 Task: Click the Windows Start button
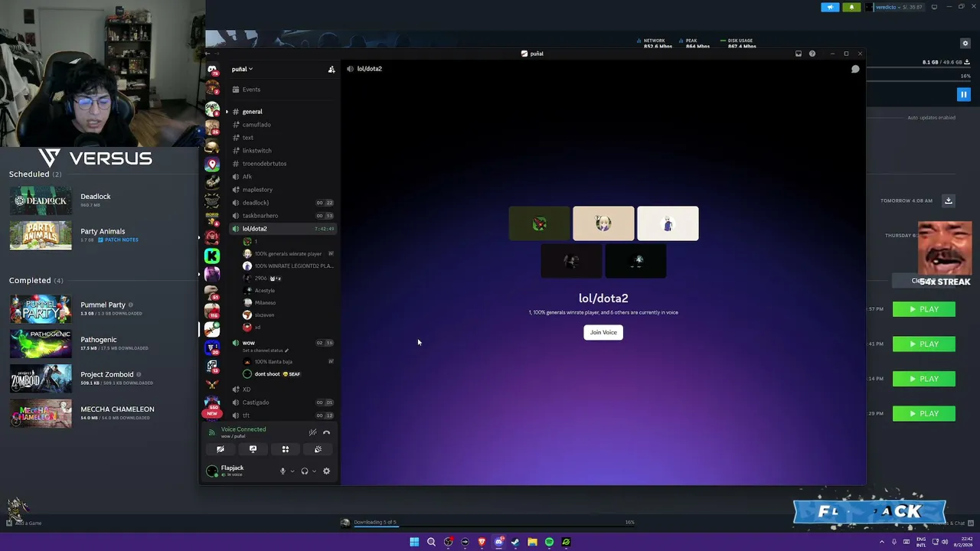click(x=414, y=542)
